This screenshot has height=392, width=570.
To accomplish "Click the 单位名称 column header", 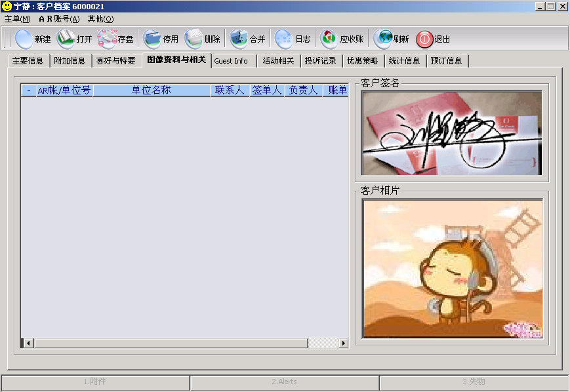I will tap(152, 90).
